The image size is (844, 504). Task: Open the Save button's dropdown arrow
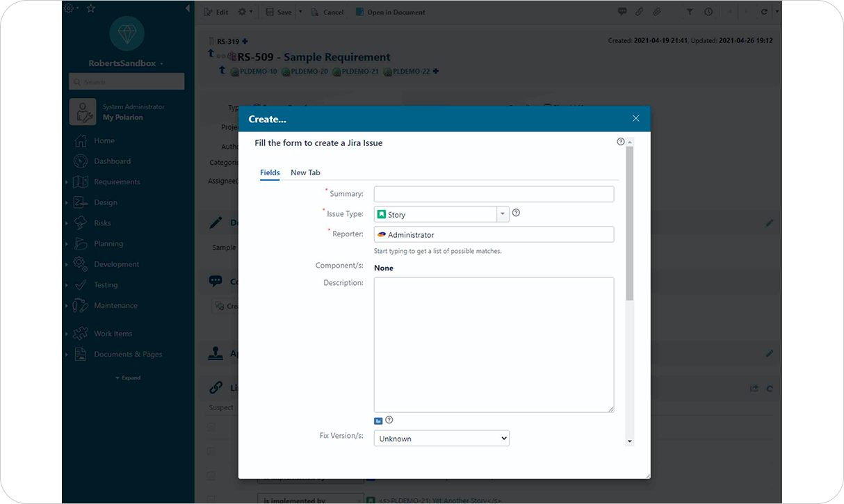coord(300,12)
